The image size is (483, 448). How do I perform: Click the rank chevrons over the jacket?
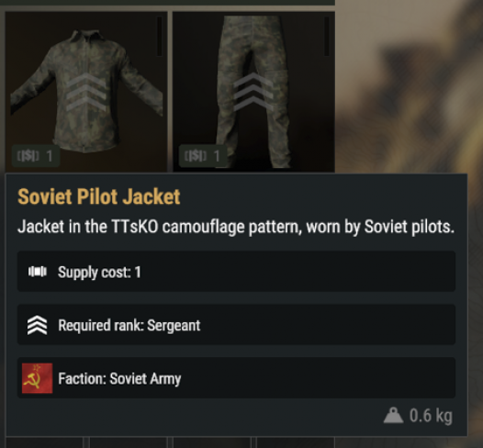click(x=86, y=92)
